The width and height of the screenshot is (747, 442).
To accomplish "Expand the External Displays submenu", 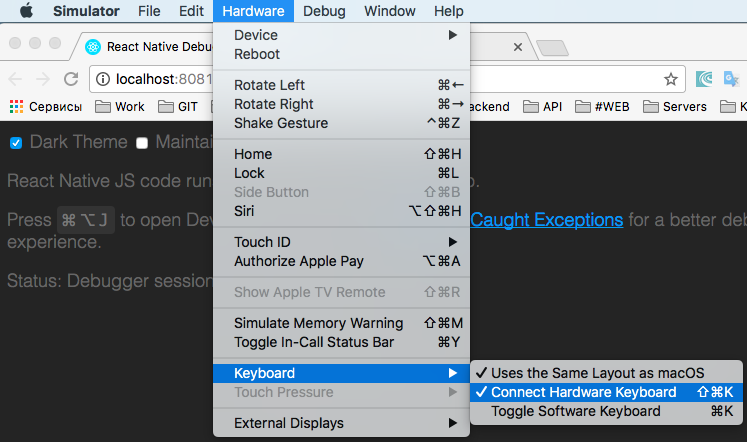I will click(341, 423).
